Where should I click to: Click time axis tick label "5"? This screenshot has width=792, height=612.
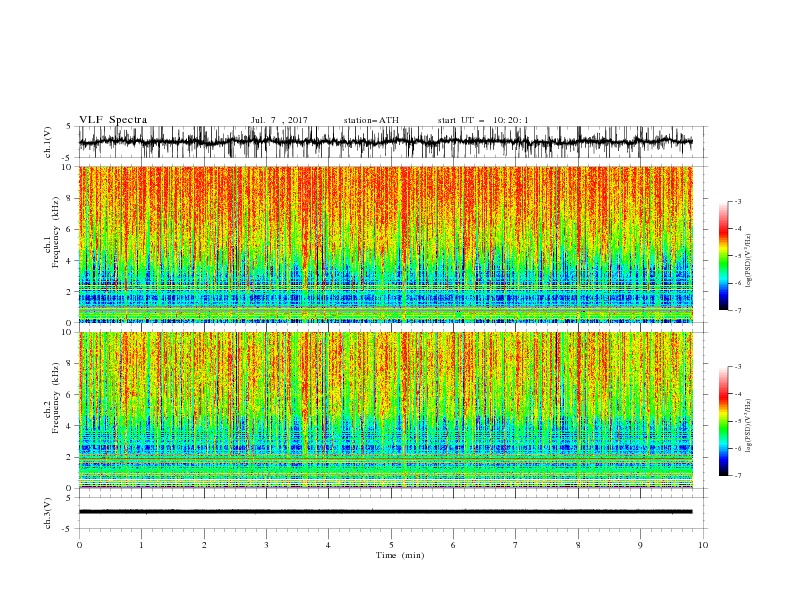(x=391, y=545)
